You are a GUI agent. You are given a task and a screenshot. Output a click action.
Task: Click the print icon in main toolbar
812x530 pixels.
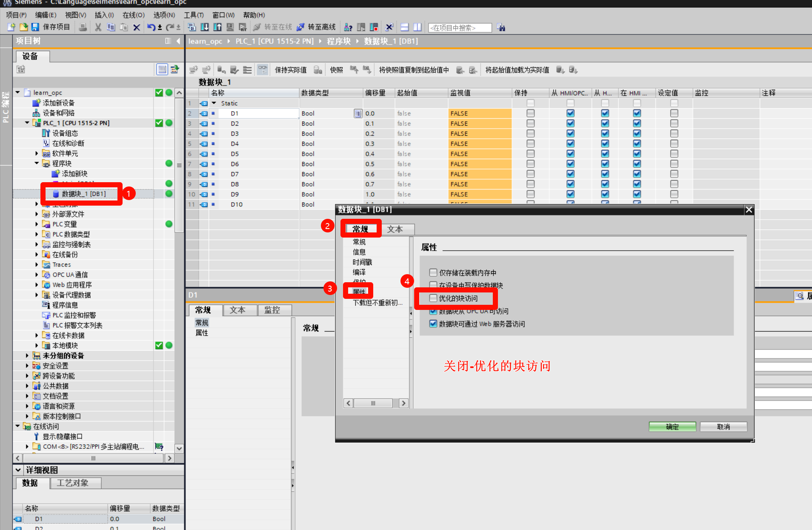pyautogui.click(x=83, y=27)
